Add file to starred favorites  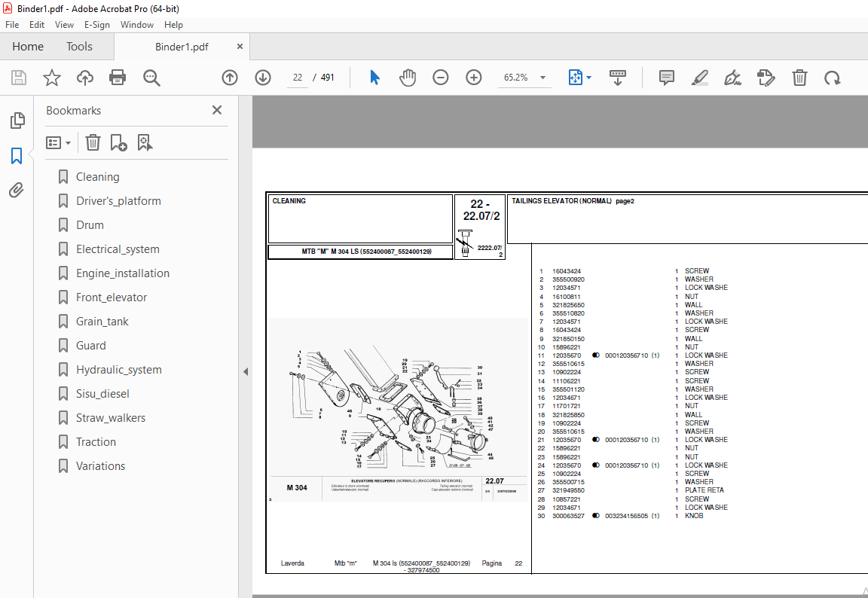[52, 78]
